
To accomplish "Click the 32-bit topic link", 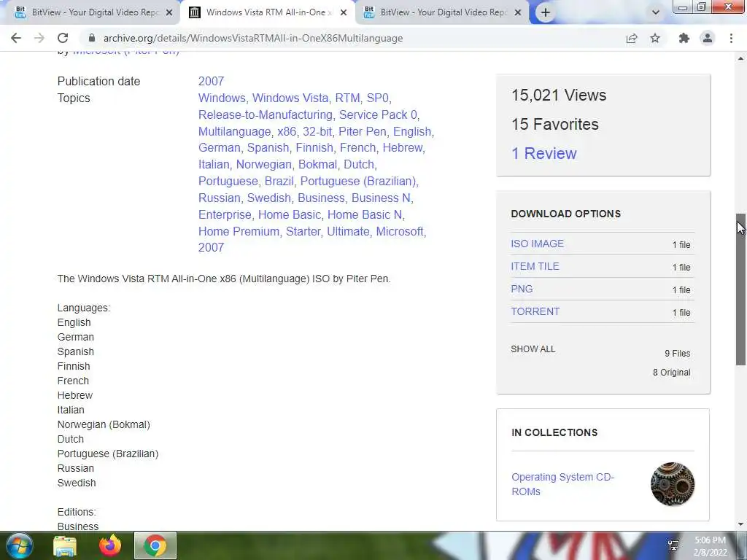I will click(x=317, y=131).
